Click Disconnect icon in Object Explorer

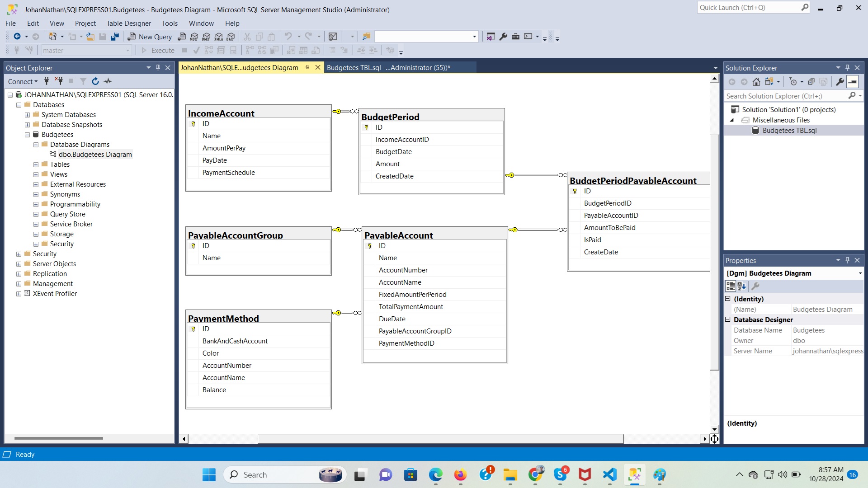pyautogui.click(x=59, y=81)
